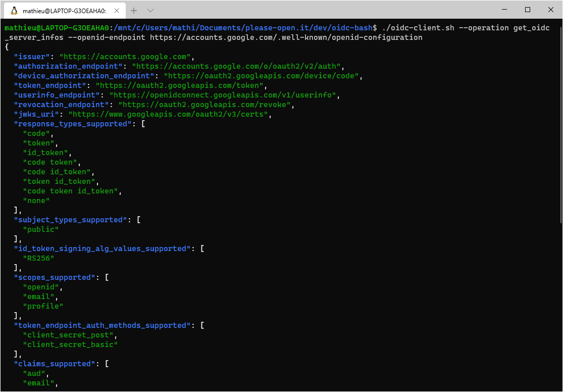Click the mathieu@LAPTOP-G3OEAHA0 prompt text
This screenshot has height=392, width=563.
[x=57, y=28]
